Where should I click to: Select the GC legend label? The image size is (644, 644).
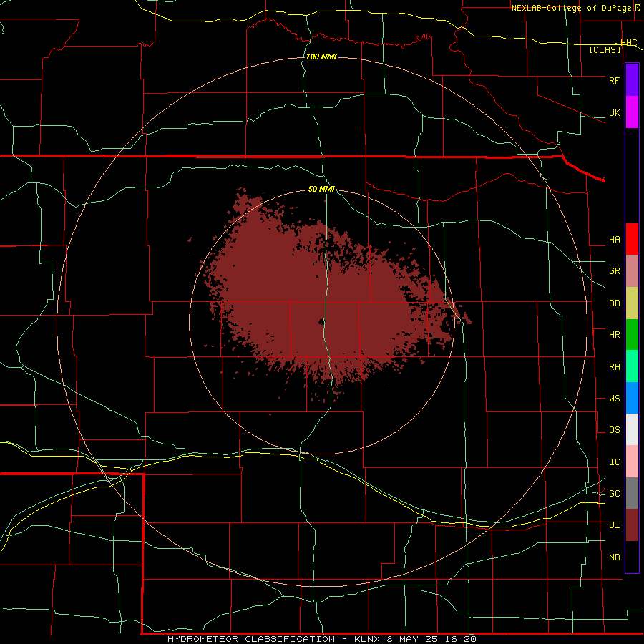[x=614, y=494]
